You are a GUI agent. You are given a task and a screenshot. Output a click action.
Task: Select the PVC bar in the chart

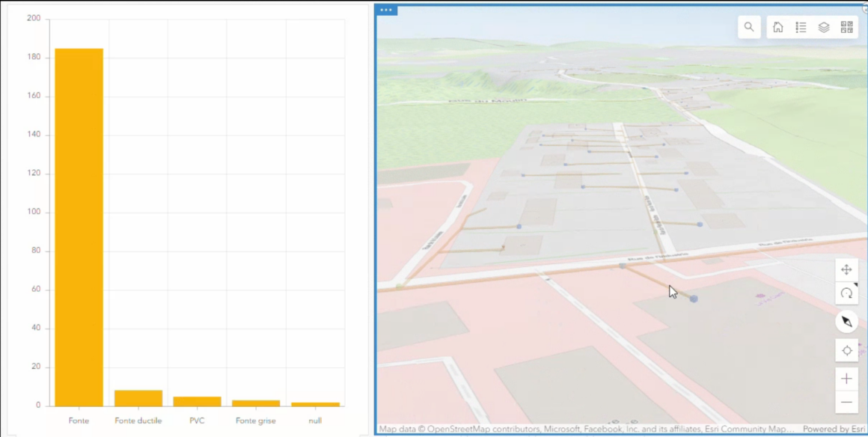197,402
